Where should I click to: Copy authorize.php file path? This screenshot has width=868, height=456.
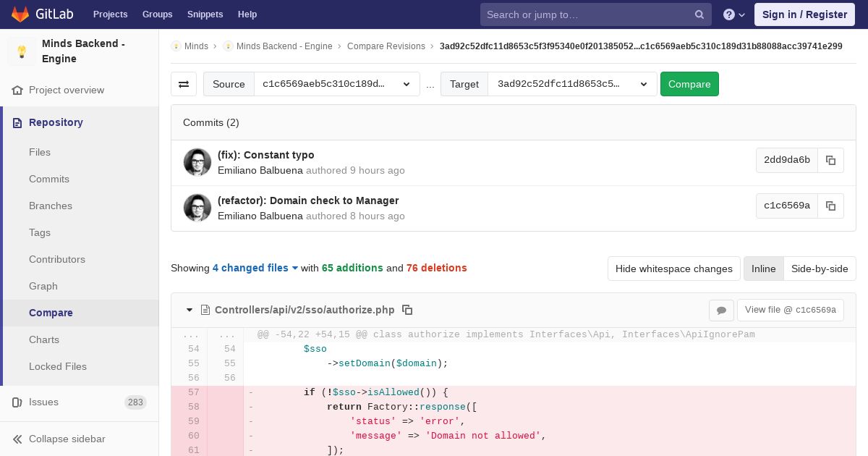(407, 310)
